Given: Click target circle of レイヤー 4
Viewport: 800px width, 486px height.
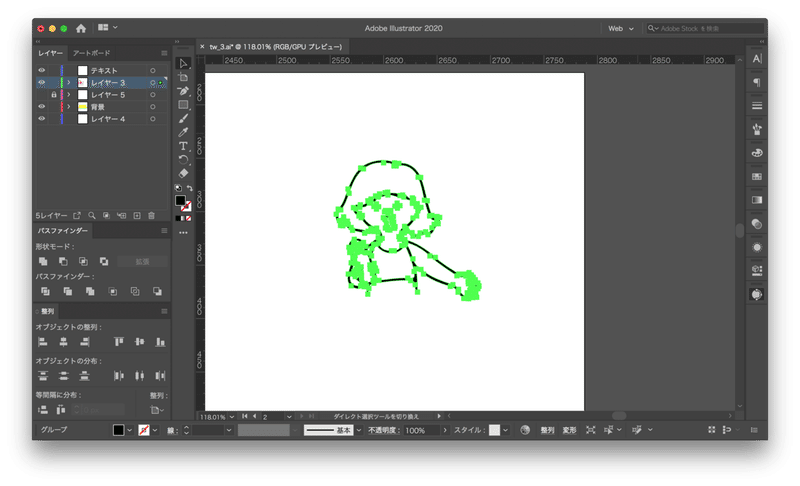Looking at the screenshot, I should click(x=153, y=119).
